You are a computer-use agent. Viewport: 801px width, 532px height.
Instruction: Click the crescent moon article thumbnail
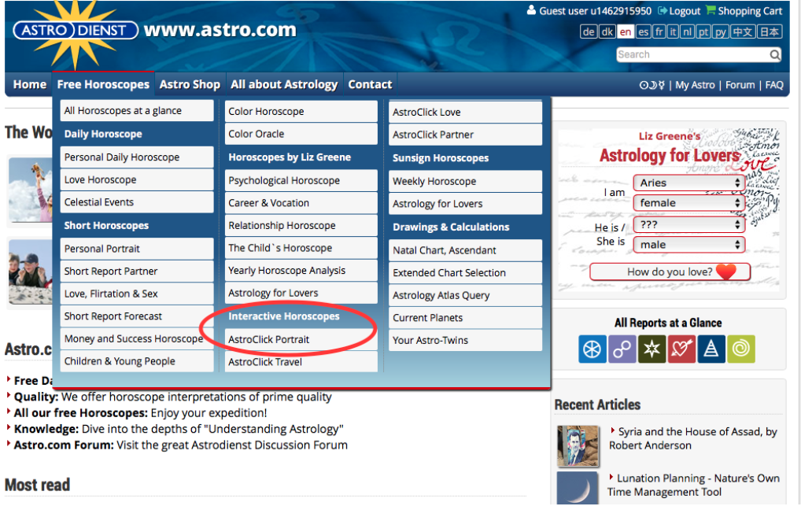click(x=578, y=488)
